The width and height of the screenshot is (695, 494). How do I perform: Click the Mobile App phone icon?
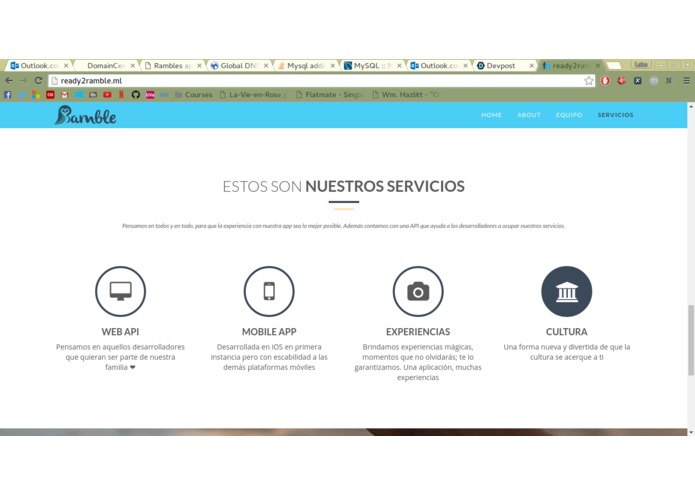(269, 291)
